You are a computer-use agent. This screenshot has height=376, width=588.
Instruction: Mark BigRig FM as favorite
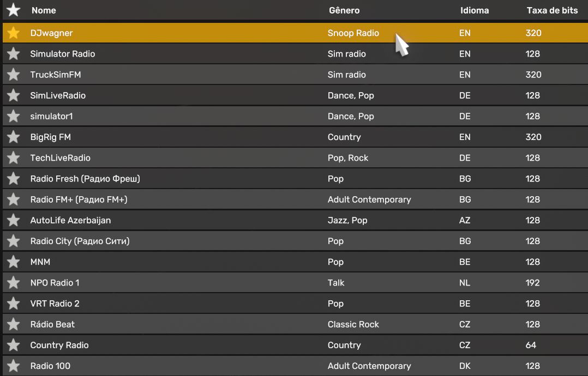(x=14, y=137)
